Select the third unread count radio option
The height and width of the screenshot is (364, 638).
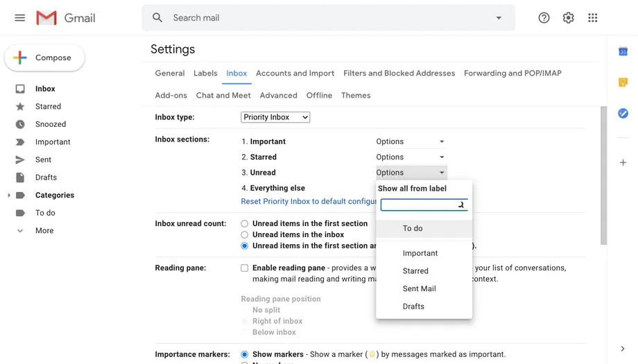[244, 245]
